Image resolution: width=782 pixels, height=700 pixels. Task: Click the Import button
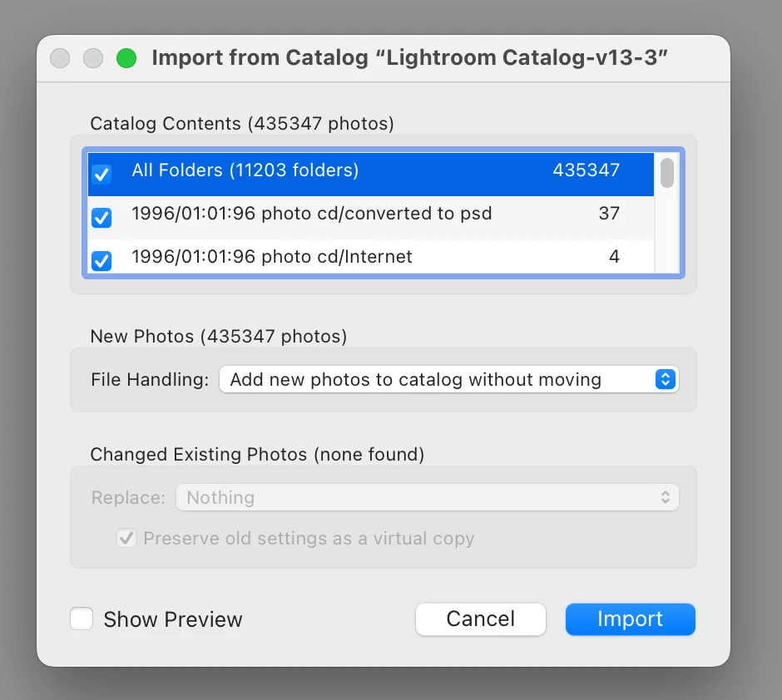click(x=631, y=619)
